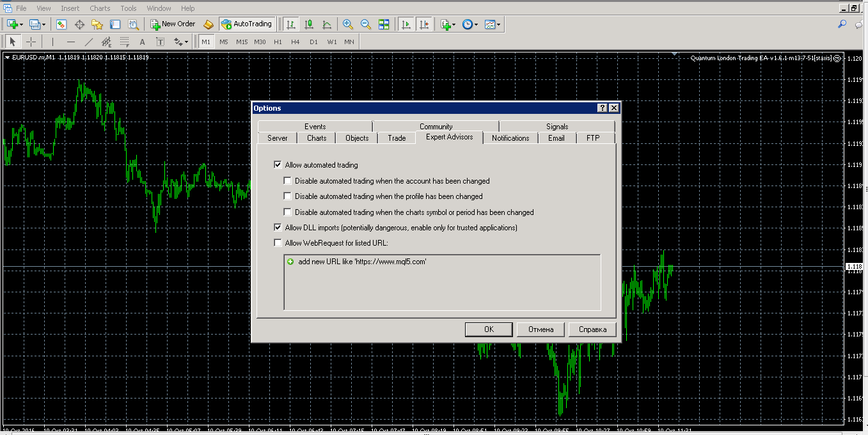The width and height of the screenshot is (868, 435).
Task: Select the Text Label tool
Action: click(160, 42)
